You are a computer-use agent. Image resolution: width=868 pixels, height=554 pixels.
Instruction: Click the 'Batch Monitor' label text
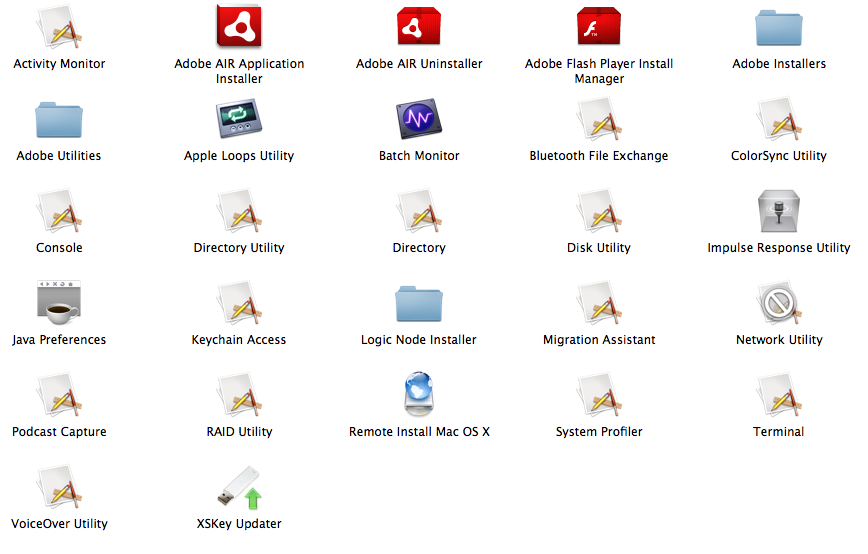419,156
